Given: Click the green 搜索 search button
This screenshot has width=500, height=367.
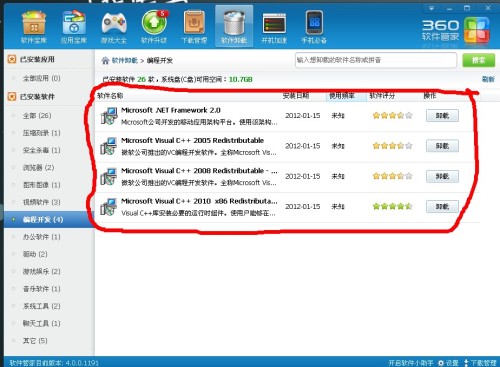Looking at the screenshot, I should (479, 60).
